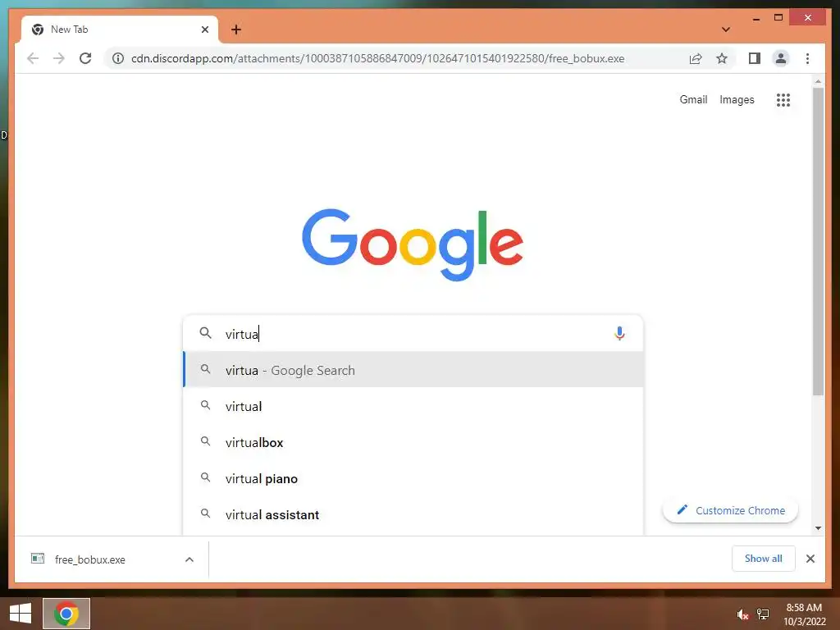Open the Chrome three-dot menu
Viewport: 840px width, 630px height.
807,58
